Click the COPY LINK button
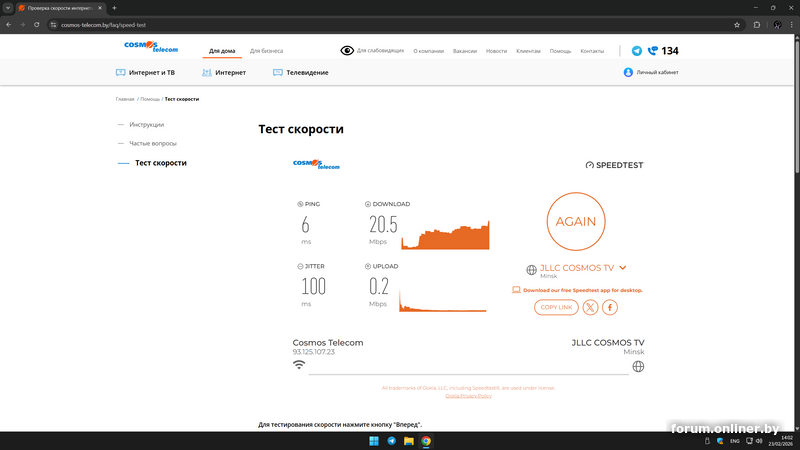 coord(556,307)
